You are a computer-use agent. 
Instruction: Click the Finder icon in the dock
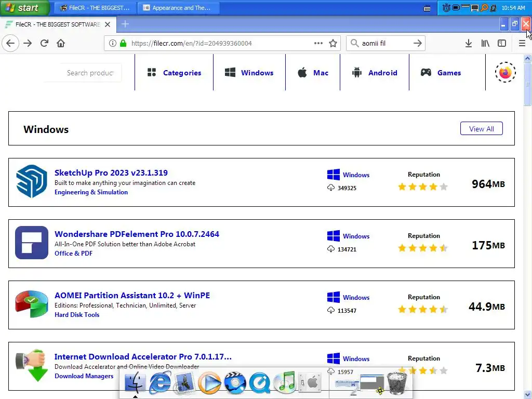pyautogui.click(x=135, y=383)
